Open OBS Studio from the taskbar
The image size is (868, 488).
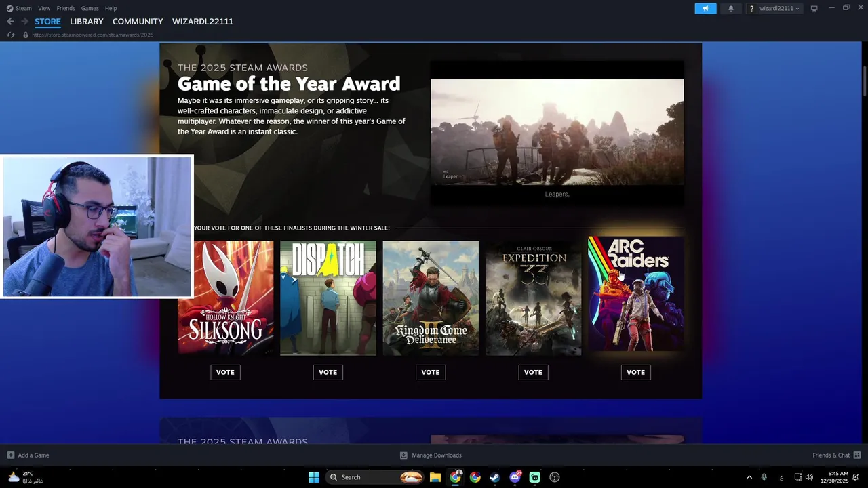coord(555,477)
